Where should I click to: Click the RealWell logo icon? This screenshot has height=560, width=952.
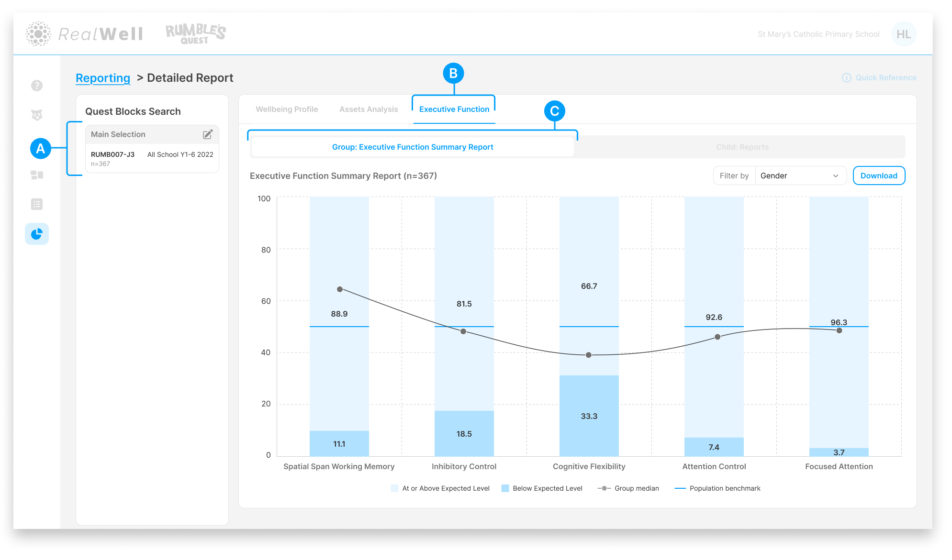(38, 33)
